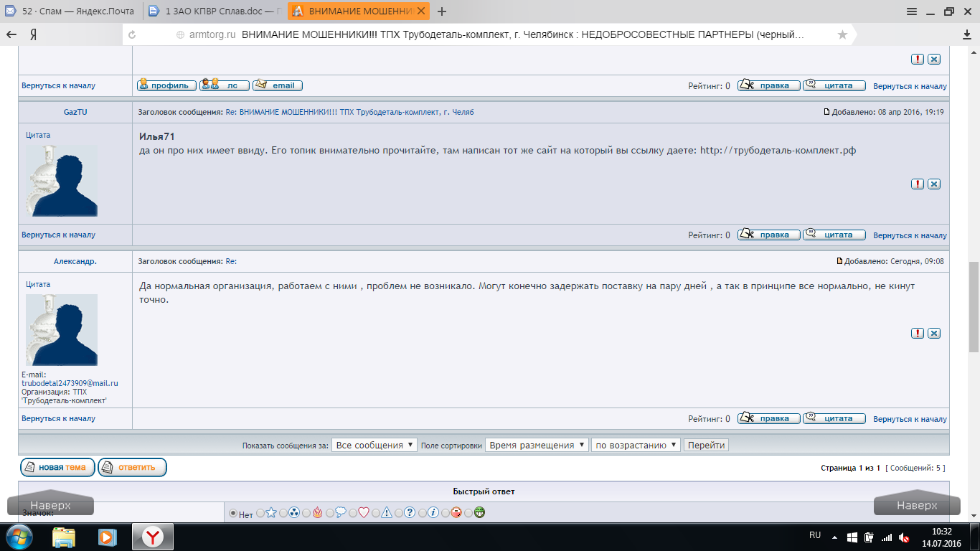Click the red exclamation report icon on GazTU's post

pos(917,184)
